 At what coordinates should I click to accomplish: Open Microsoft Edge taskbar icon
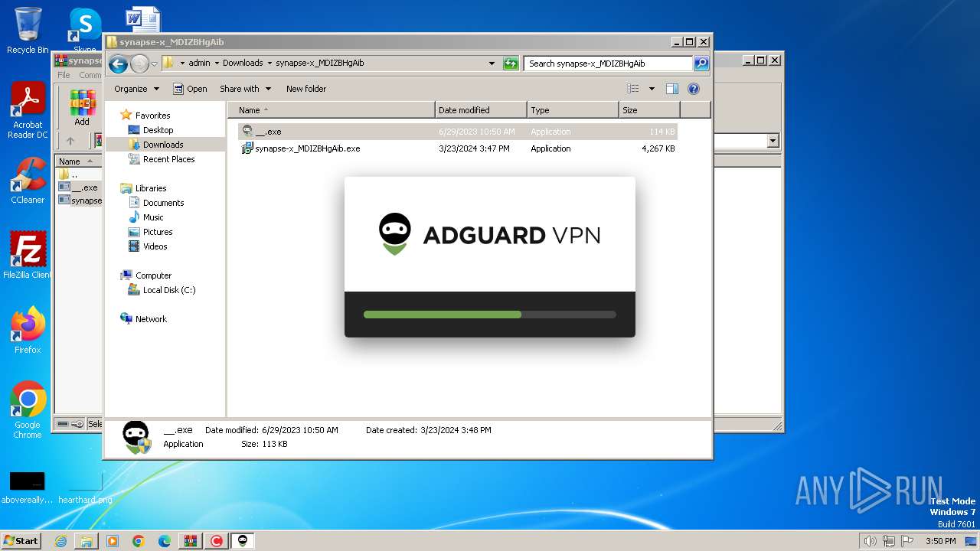pos(165,541)
